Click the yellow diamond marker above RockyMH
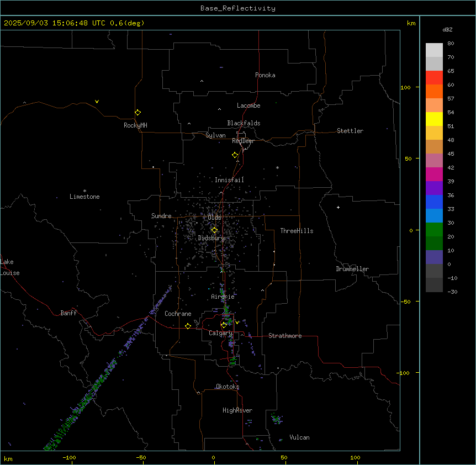476x465 pixels. (138, 113)
